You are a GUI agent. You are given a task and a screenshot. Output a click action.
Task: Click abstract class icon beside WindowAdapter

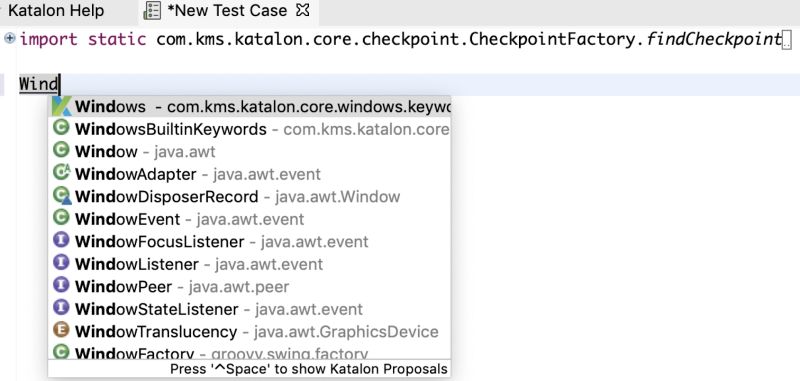62,173
